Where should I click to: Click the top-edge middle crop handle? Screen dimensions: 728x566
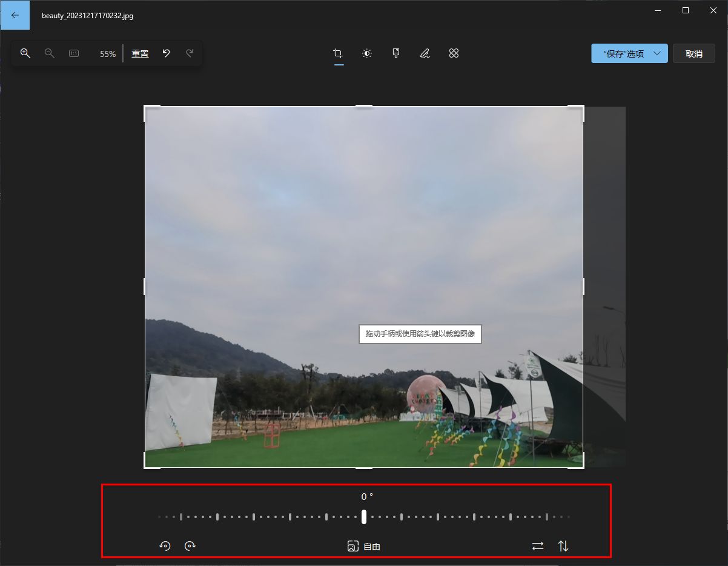coord(364,106)
